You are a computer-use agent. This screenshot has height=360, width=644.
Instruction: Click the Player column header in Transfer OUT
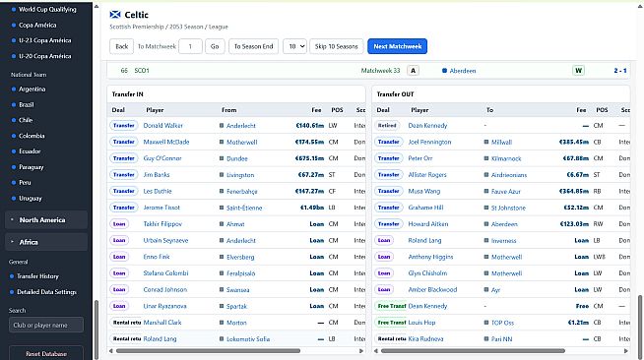tap(419, 110)
